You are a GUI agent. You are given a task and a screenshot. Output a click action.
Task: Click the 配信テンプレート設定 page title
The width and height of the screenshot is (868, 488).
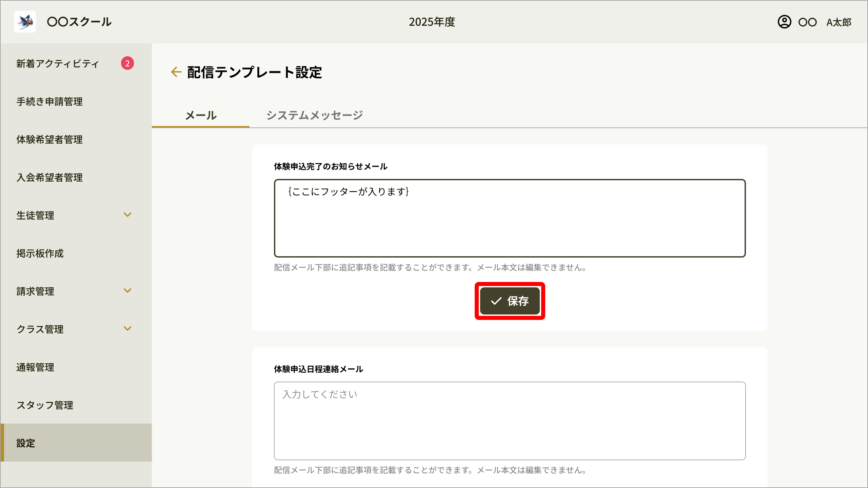coord(254,72)
